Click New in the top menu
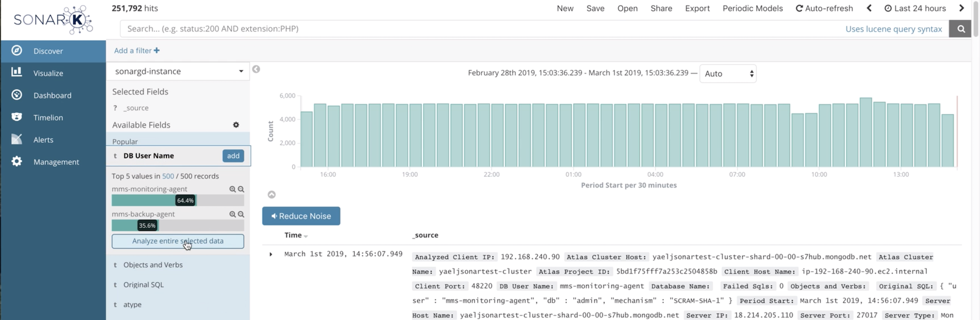 point(565,8)
